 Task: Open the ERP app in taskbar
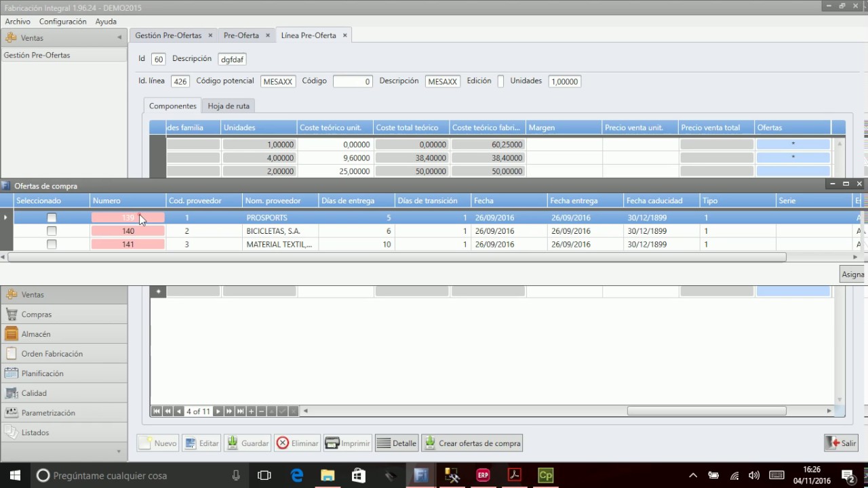(x=483, y=476)
